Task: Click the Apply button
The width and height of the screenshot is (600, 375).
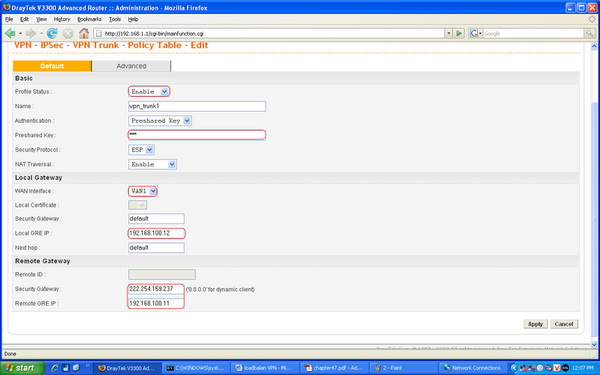Action: tap(535, 324)
